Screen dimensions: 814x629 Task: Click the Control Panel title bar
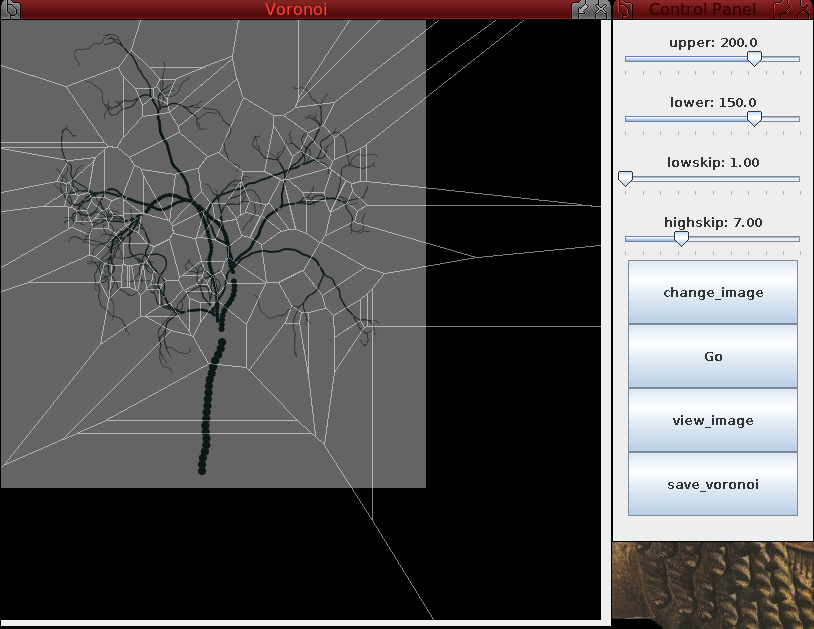(700, 10)
